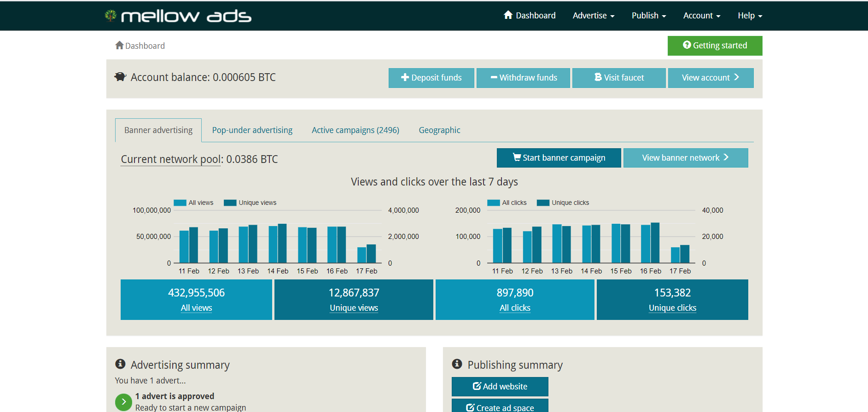Open the Active campaigns (2496) tab
The image size is (868, 412).
coord(355,130)
